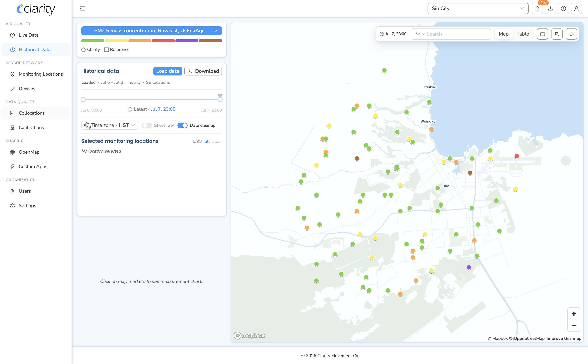This screenshot has width=588, height=364.
Task: Click the red segment of the AQI color scale
Action: [163, 41]
